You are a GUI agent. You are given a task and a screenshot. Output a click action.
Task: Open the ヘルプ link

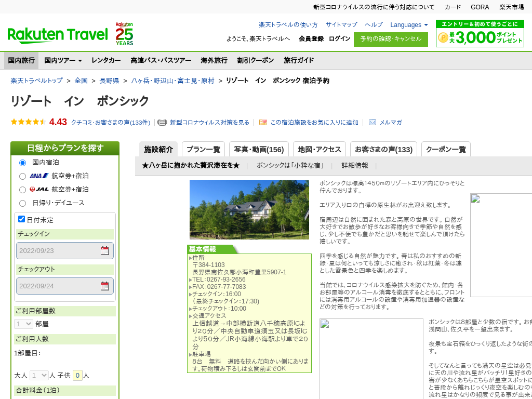(x=374, y=25)
